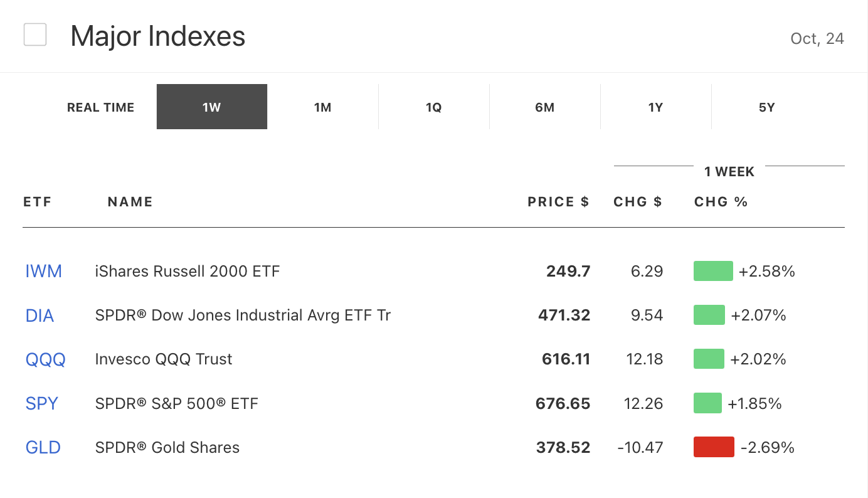
Task: Click the GLD ticker link
Action: (x=43, y=447)
